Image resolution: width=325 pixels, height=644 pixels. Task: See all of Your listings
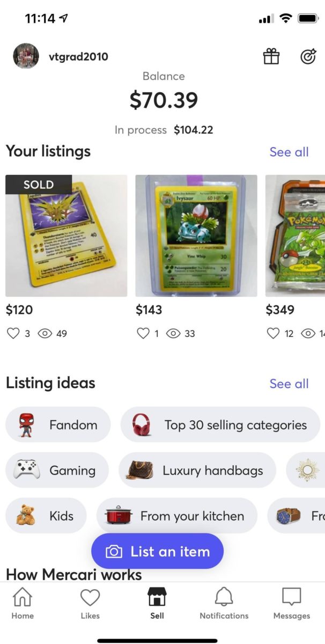coord(290,152)
